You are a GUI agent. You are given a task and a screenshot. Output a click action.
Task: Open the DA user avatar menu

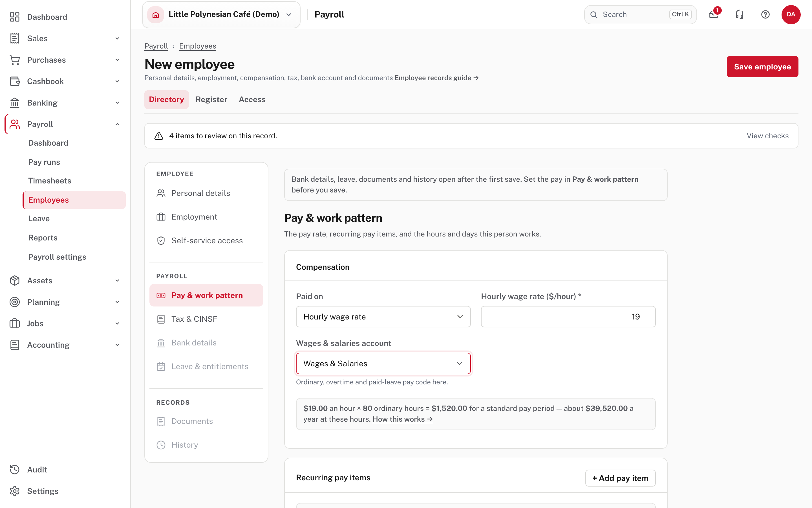pyautogui.click(x=791, y=14)
